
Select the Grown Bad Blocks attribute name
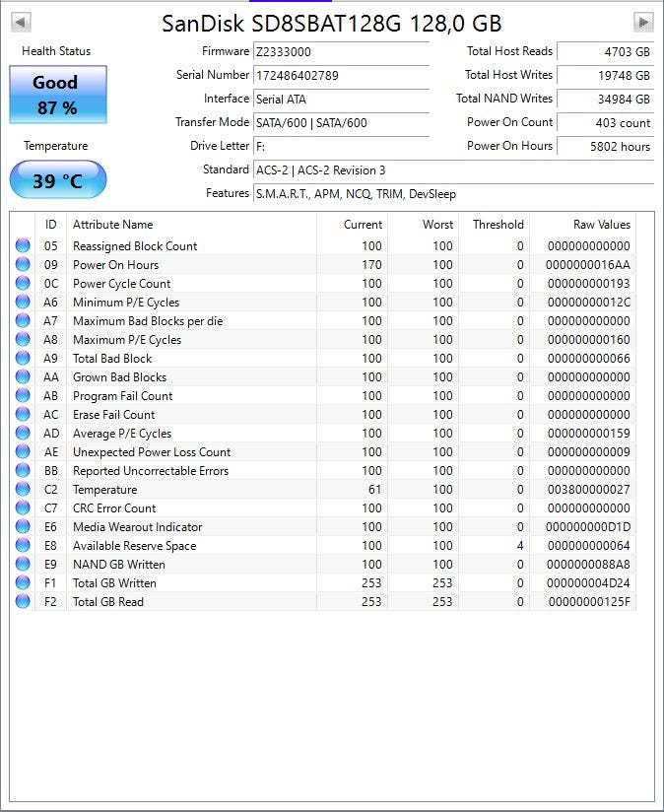click(x=119, y=377)
